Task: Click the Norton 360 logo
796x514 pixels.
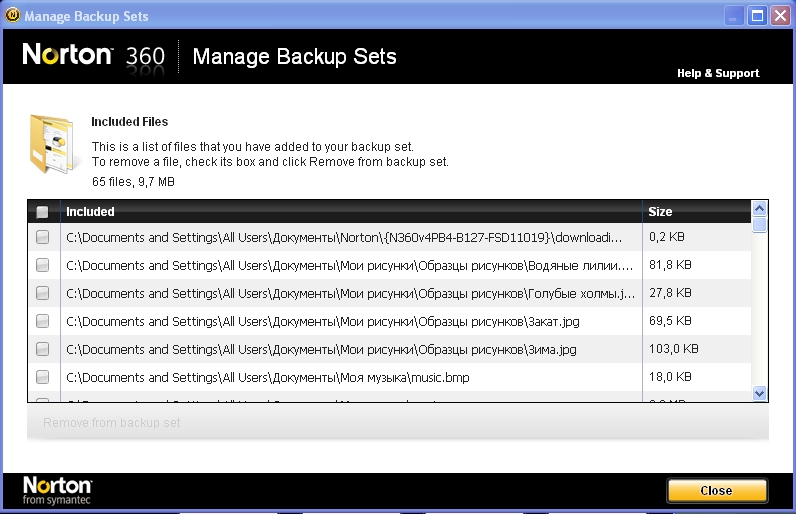Action: coord(94,55)
